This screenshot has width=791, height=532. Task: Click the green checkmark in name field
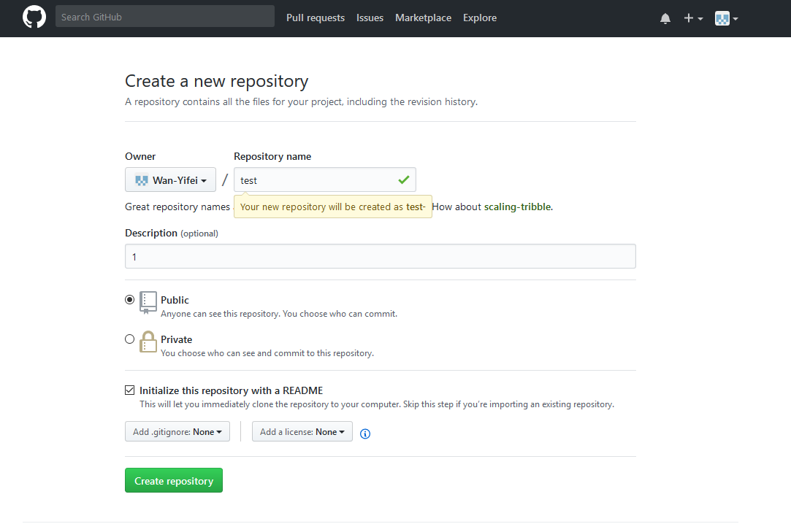pos(403,180)
